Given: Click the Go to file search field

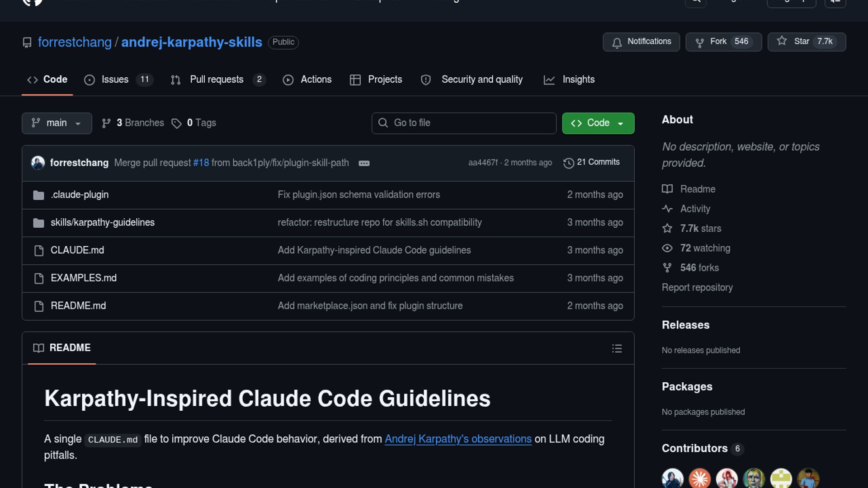Looking at the screenshot, I should click(x=463, y=123).
